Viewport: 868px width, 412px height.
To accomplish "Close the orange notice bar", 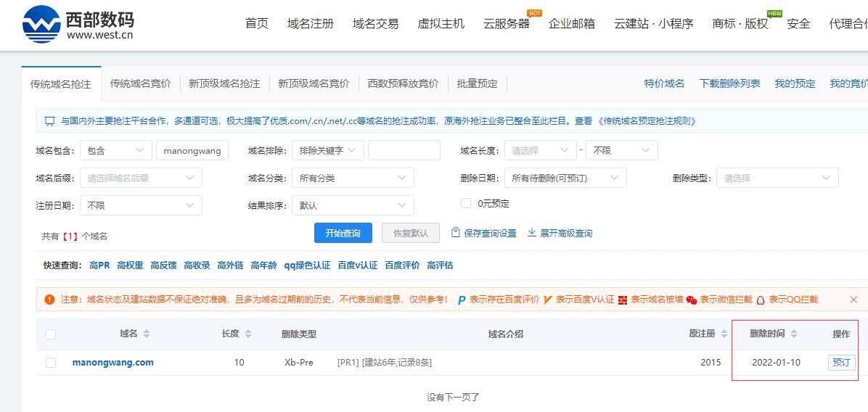I will pos(853,300).
